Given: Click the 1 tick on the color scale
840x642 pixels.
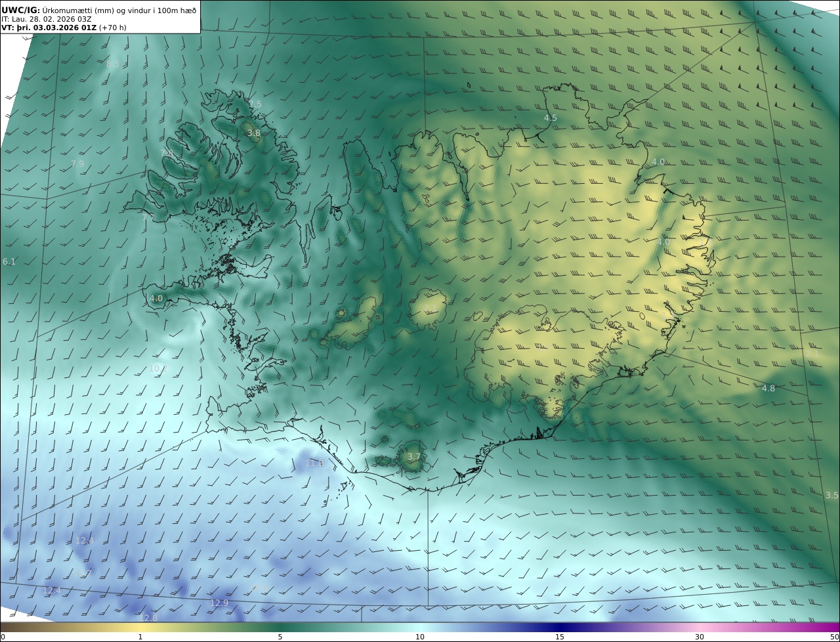Looking at the screenshot, I should pos(140,637).
